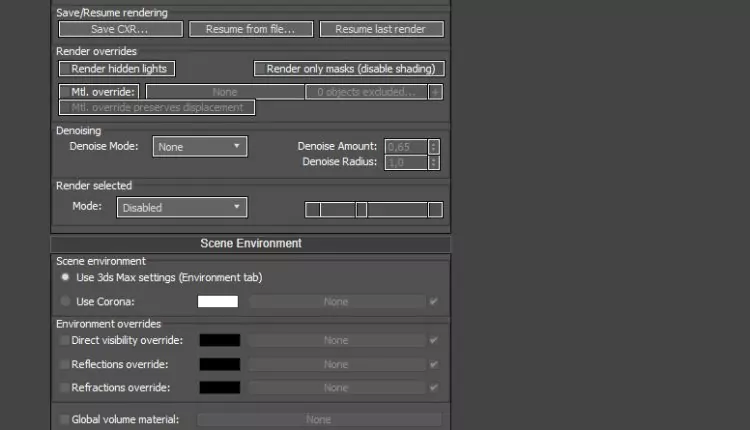The height and width of the screenshot is (430, 750).
Task: Toggle the checkmark beside Refractions override map slot
Action: coord(433,387)
